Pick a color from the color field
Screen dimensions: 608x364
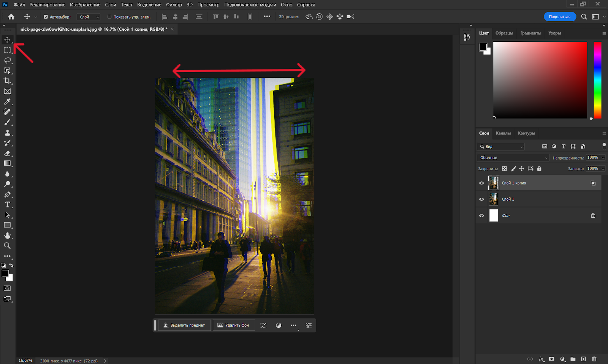[540, 80]
